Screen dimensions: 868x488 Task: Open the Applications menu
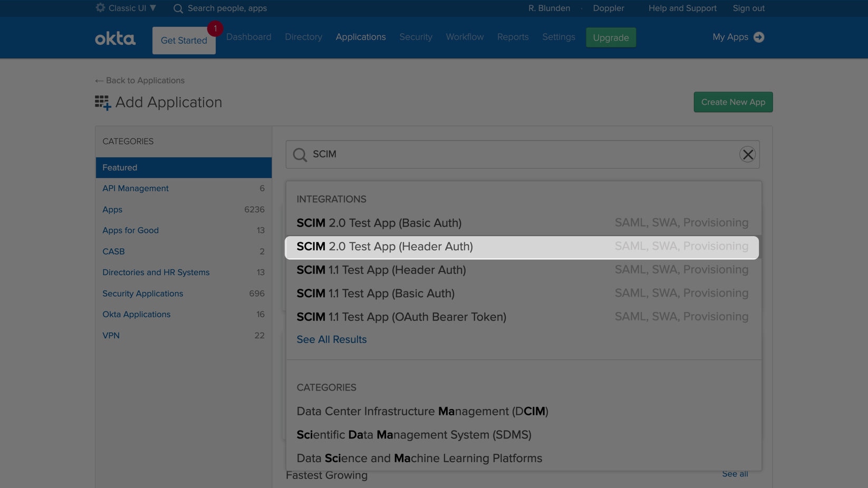pyautogui.click(x=361, y=37)
